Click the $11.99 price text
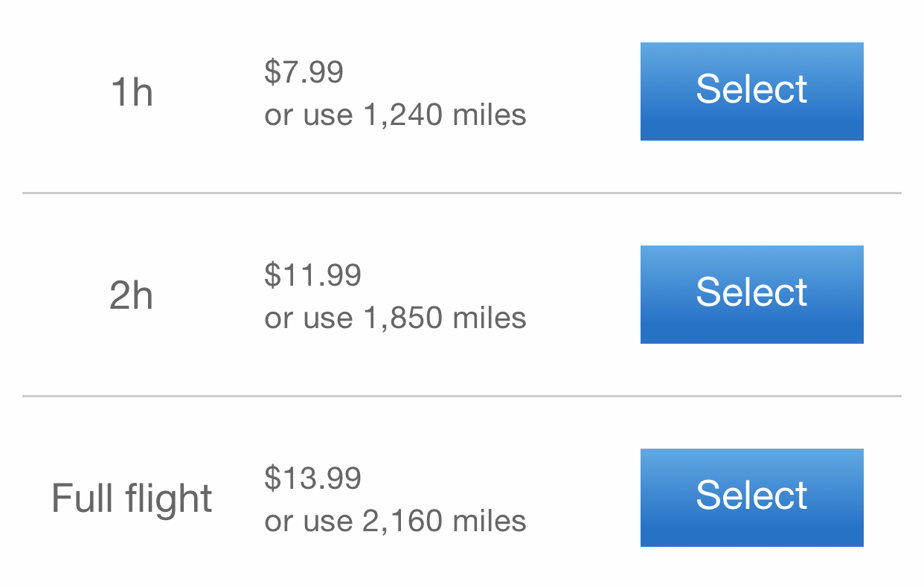924x587 pixels. tap(312, 275)
